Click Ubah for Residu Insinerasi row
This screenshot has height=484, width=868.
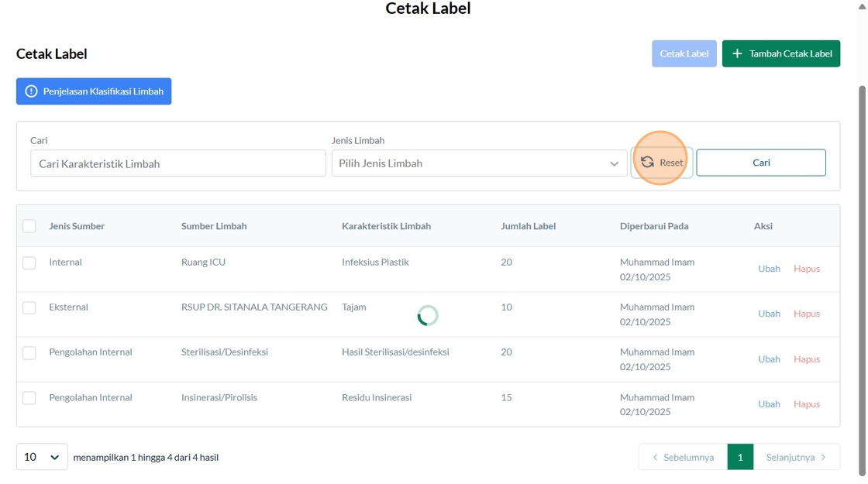coord(769,403)
